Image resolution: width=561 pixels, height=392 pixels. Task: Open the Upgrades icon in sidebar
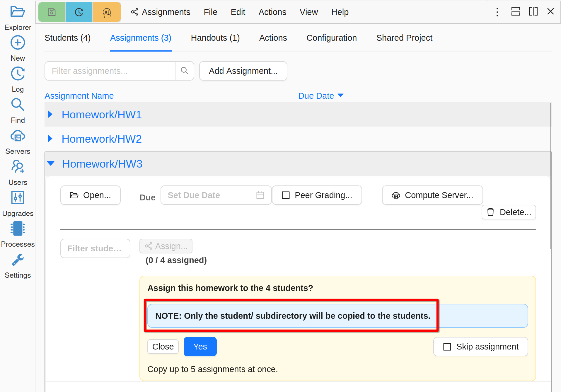point(18,198)
